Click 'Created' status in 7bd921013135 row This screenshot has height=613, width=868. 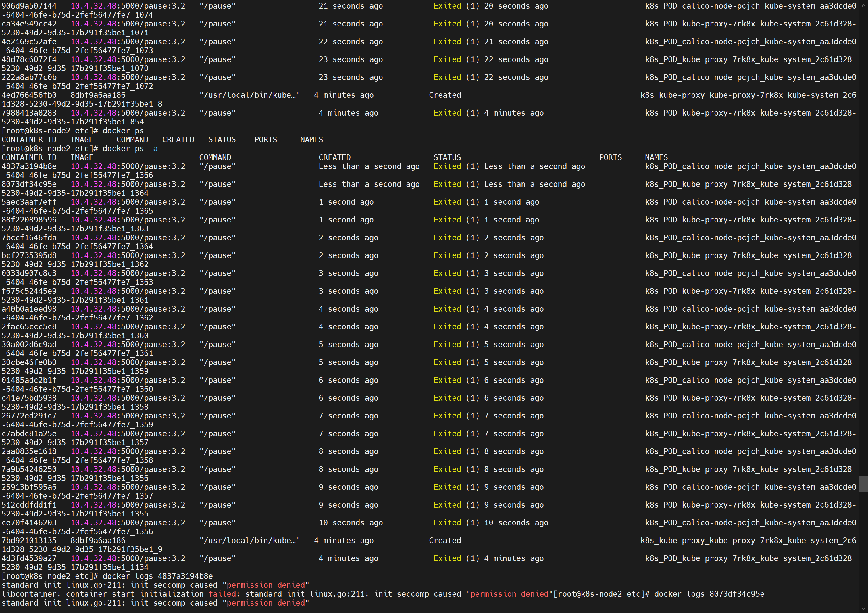[x=445, y=540]
